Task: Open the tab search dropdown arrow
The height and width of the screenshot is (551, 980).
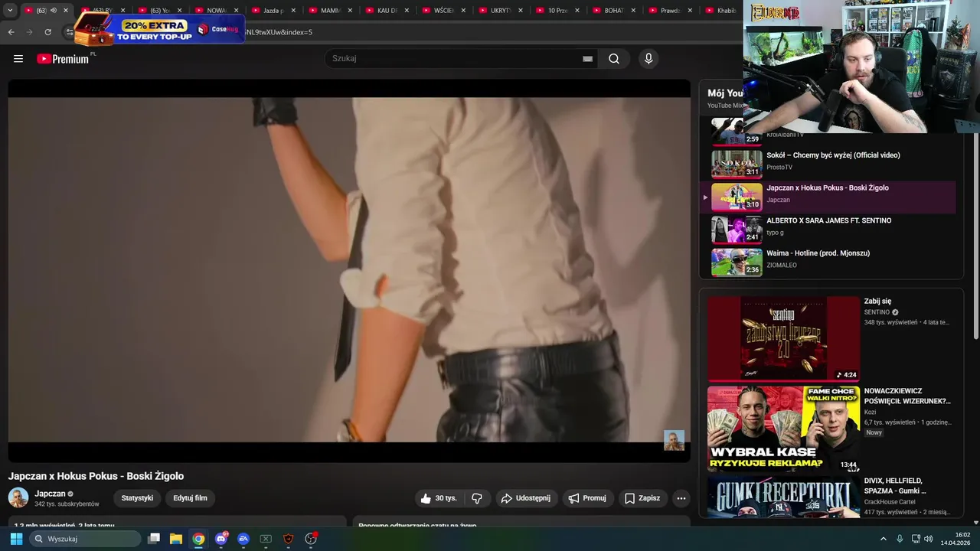Action: 10,11
